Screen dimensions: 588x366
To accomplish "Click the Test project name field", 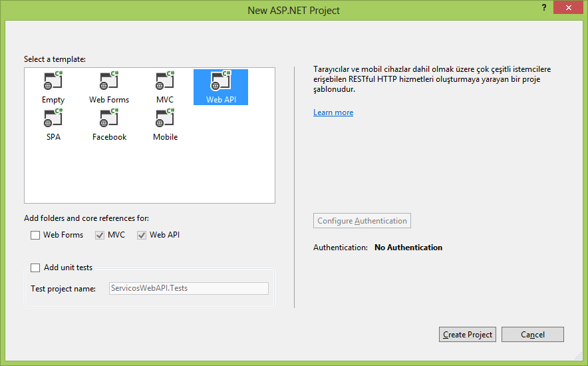I will [x=189, y=288].
